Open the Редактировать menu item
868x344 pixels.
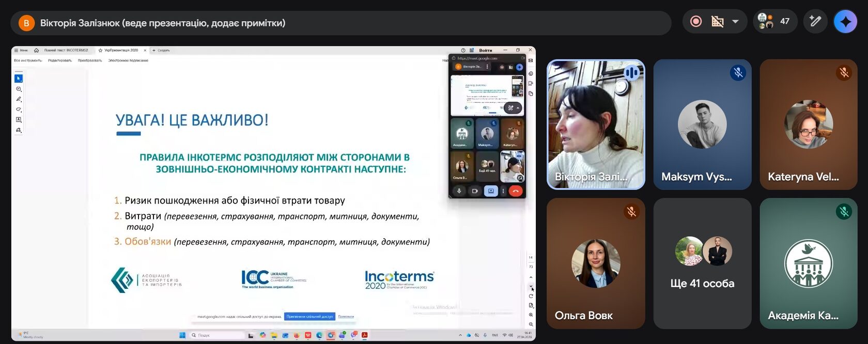[x=60, y=60]
